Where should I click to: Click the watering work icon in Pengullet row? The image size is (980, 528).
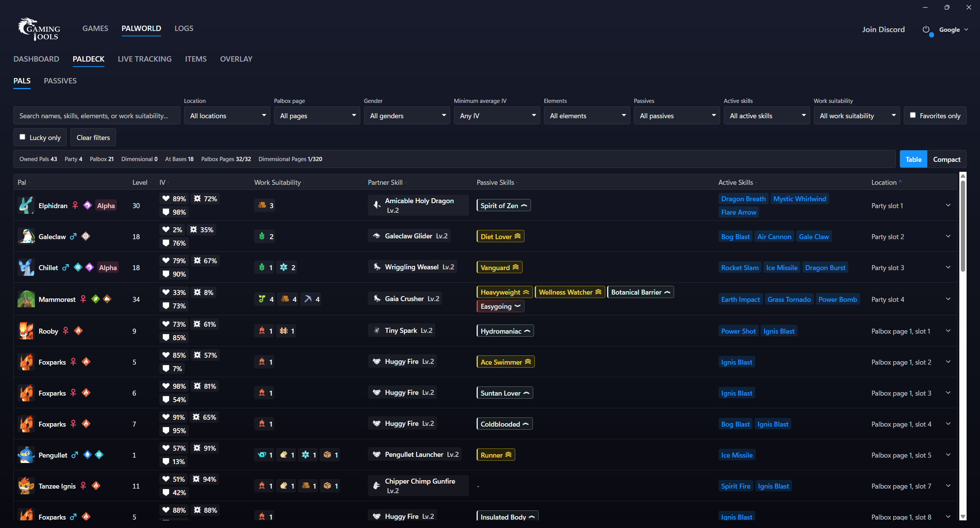click(x=262, y=455)
